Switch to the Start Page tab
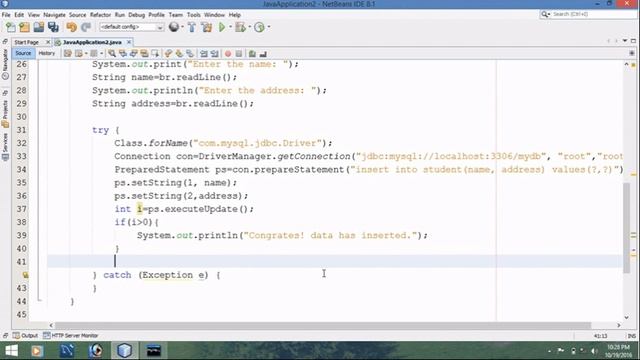The height and width of the screenshot is (360, 640). (x=27, y=42)
